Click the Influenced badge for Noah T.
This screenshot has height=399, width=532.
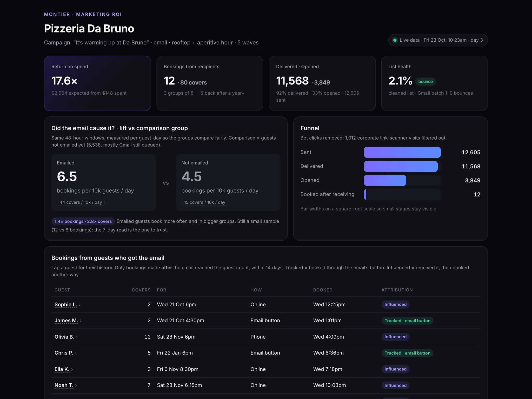pos(396,385)
